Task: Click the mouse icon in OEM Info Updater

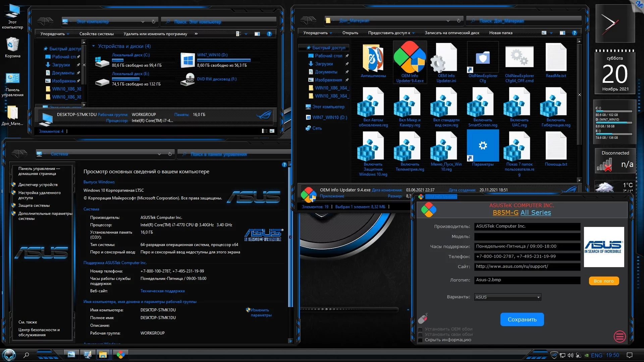Action: [423, 318]
